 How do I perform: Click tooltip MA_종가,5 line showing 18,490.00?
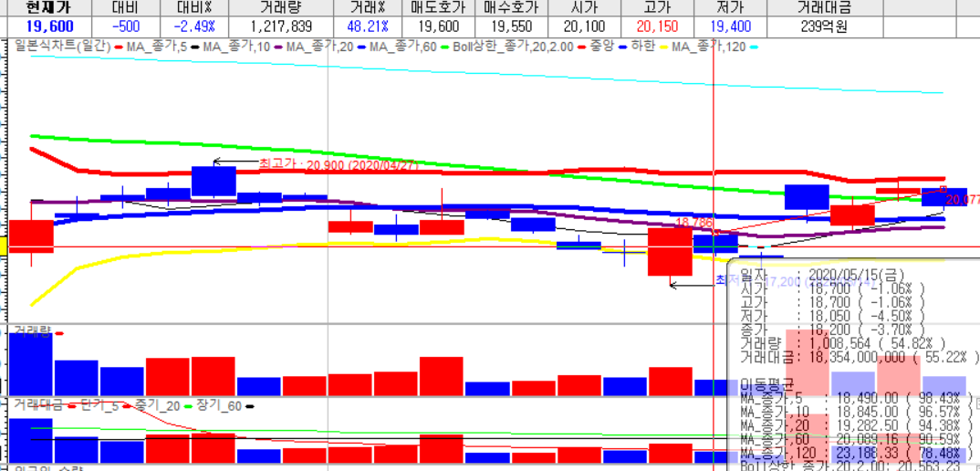[x=856, y=398]
